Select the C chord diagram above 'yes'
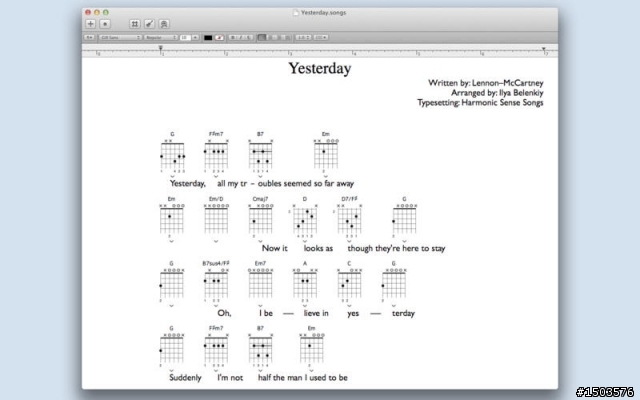This screenshot has width=640, height=400. 349,282
